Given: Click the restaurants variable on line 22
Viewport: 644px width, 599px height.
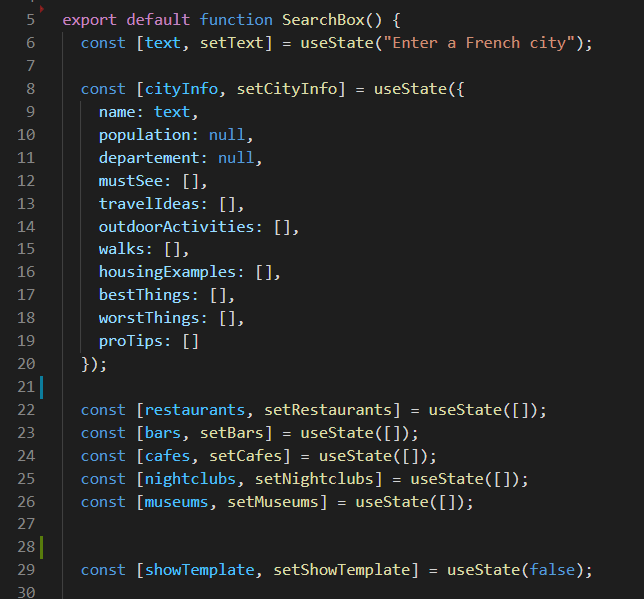Looking at the screenshot, I should (x=195, y=410).
